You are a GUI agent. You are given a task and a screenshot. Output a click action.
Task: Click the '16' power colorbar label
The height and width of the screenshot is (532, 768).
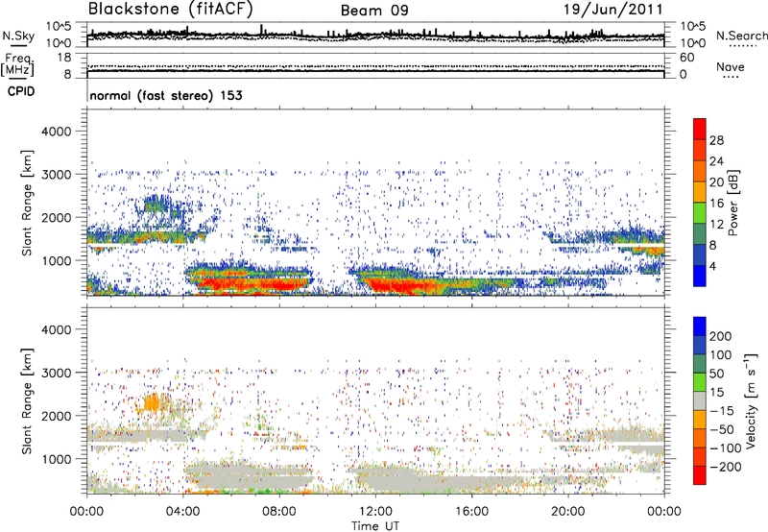716,204
